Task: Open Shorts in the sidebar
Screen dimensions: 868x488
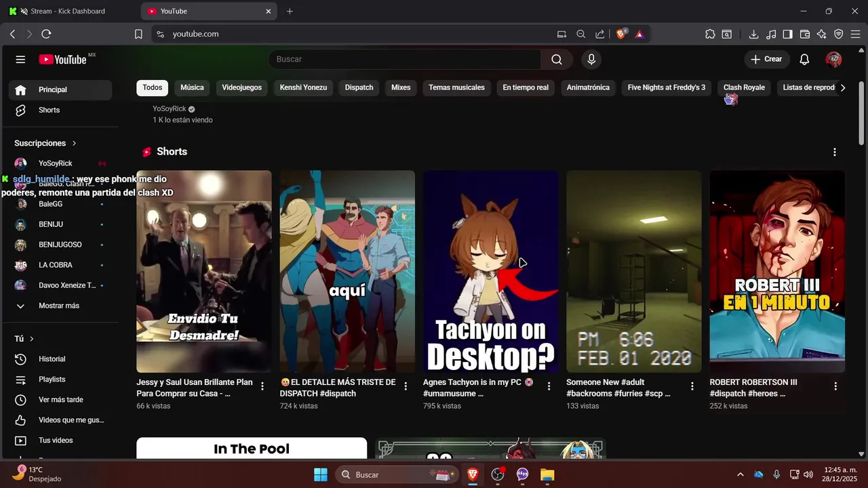Action: [60, 110]
